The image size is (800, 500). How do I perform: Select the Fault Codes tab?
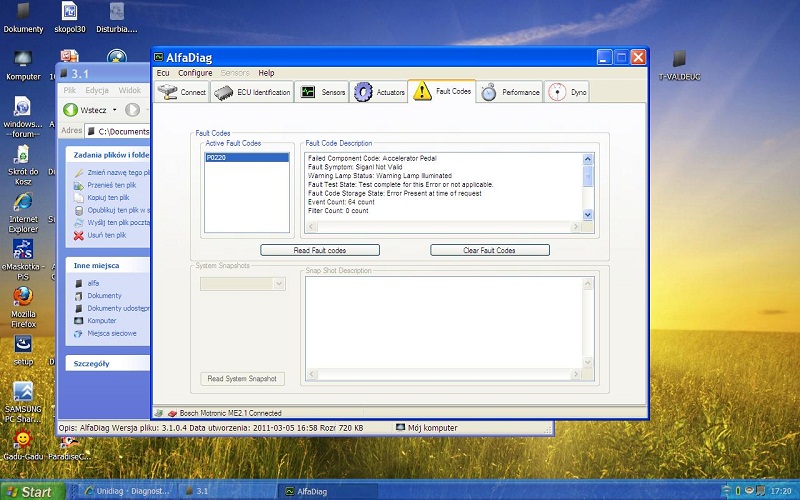(442, 91)
